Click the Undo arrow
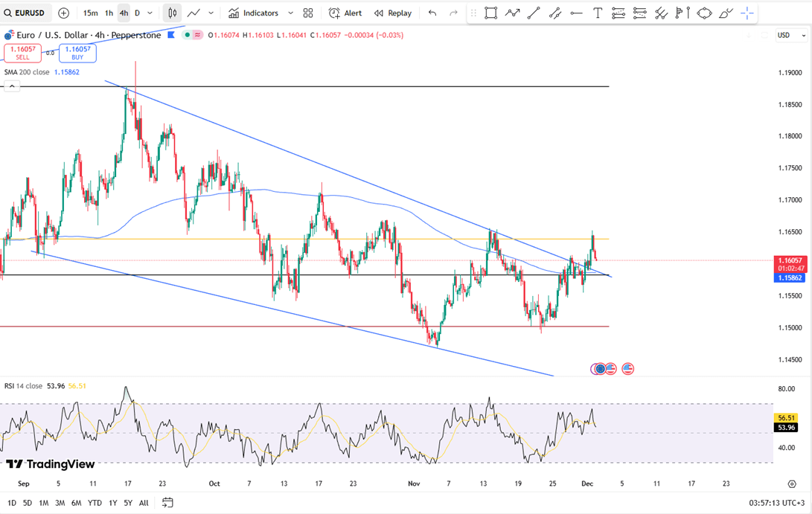This screenshot has height=514, width=812. 432,13
